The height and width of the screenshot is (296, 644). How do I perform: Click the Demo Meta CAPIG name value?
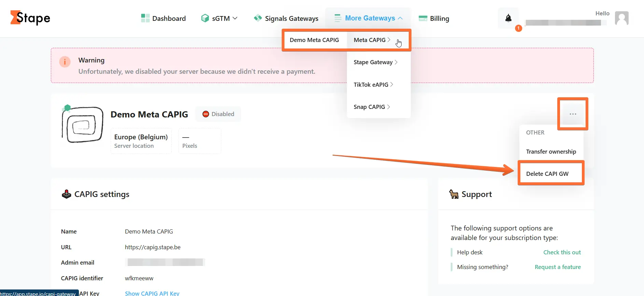coord(149,231)
